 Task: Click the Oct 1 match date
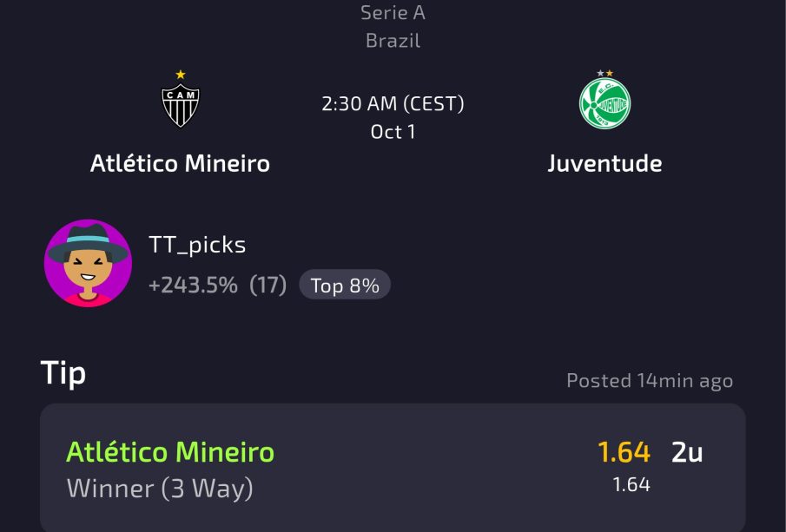[x=393, y=132]
